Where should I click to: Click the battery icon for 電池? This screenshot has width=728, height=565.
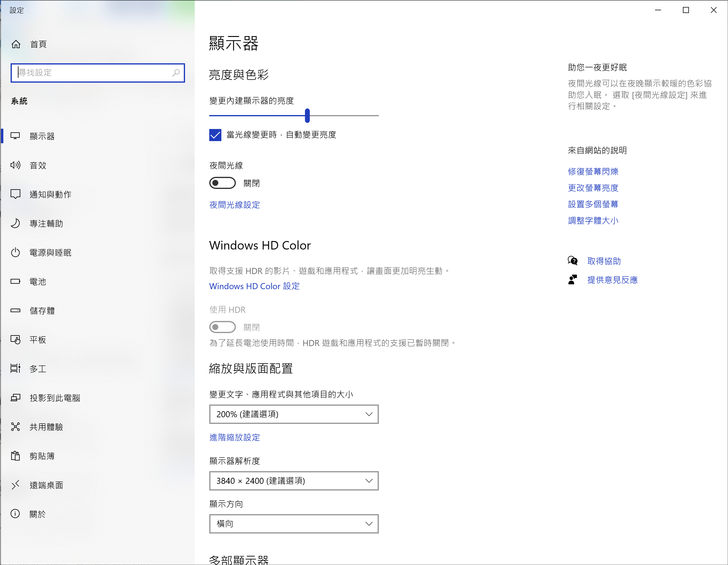(15, 281)
